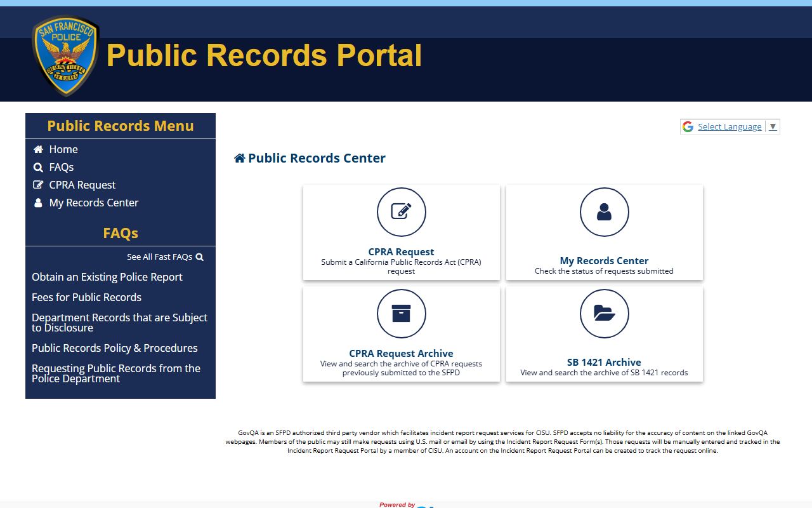This screenshot has width=812, height=508.
Task: Open the Select Language dropdown arrow
Action: click(773, 127)
